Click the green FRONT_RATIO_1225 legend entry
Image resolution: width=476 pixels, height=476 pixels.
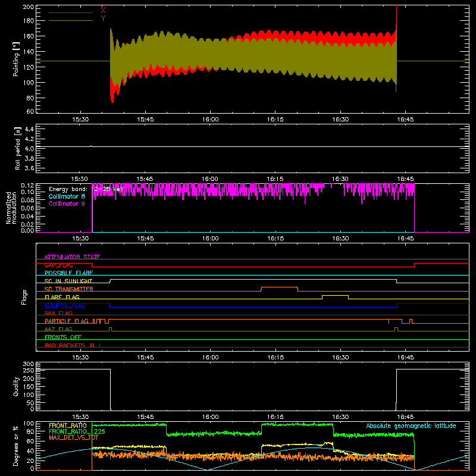pos(77,431)
